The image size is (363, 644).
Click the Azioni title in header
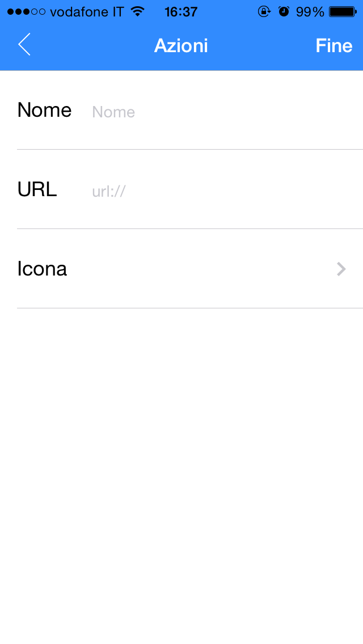coord(181,46)
